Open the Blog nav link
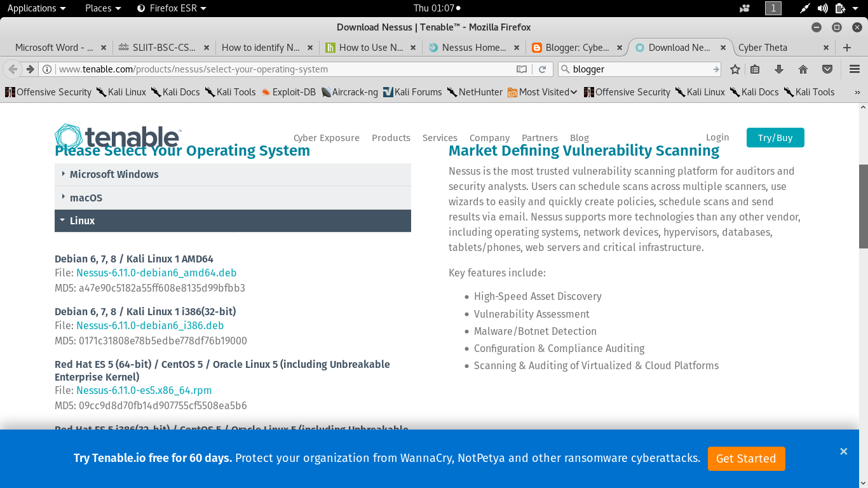868x488 pixels. click(580, 138)
